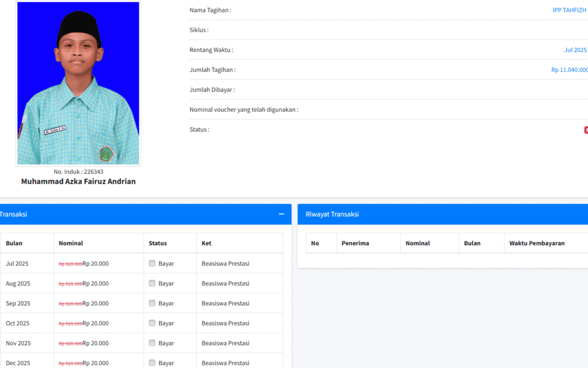This screenshot has width=588, height=368.
Task: Click the Jul 2025 value beside Rentang Waktu
Action: [x=575, y=50]
